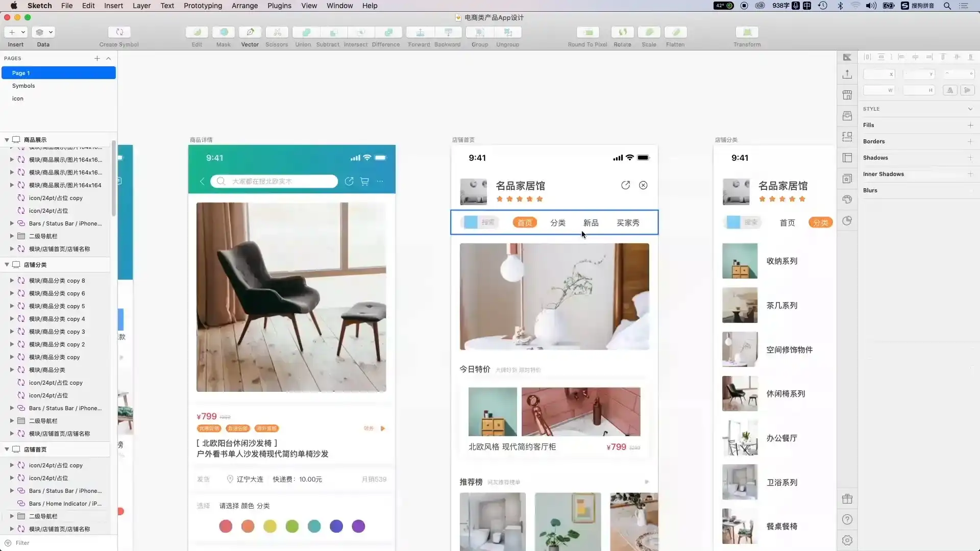Screen dimensions: 980x551
Task: Click the Rotate tool icon
Action: click(622, 33)
